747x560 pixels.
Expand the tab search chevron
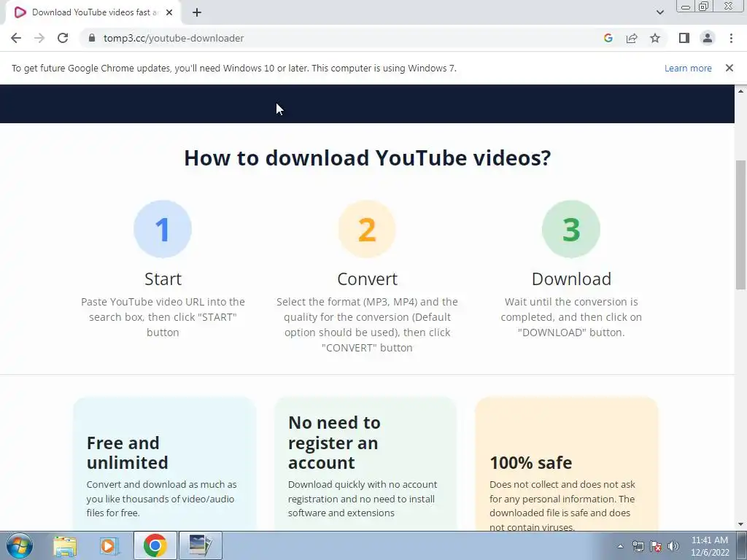[659, 12]
